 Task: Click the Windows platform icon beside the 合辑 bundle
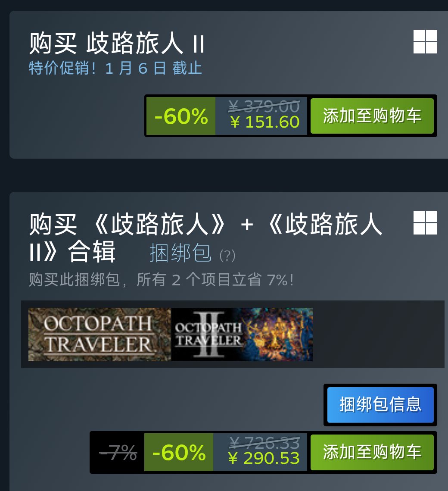point(425,222)
